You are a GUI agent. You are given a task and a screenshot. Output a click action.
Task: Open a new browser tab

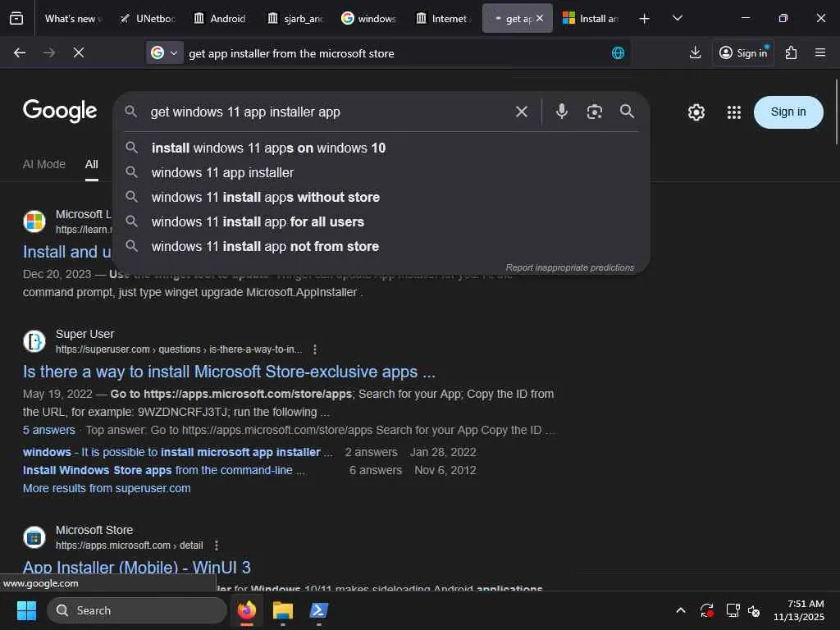click(x=645, y=19)
